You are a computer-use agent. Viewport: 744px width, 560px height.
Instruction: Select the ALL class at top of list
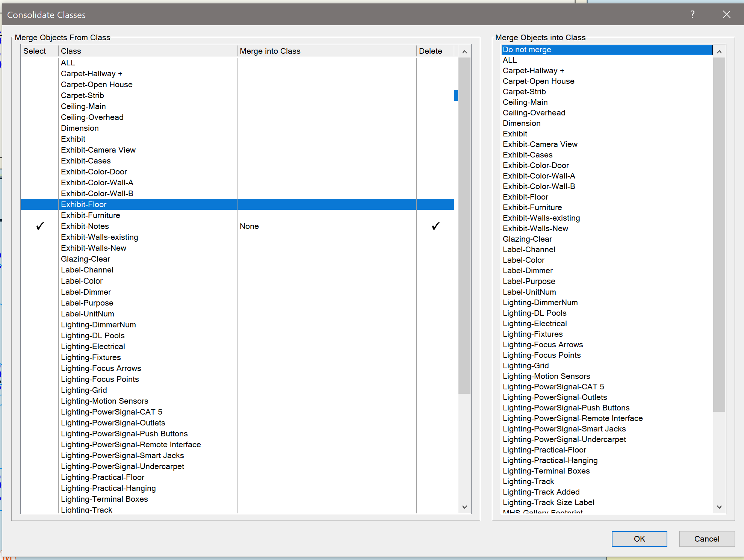coord(68,62)
